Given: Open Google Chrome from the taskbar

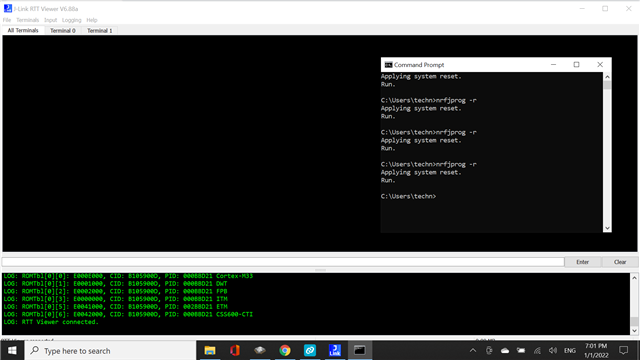Looking at the screenshot, I should tap(285, 351).
